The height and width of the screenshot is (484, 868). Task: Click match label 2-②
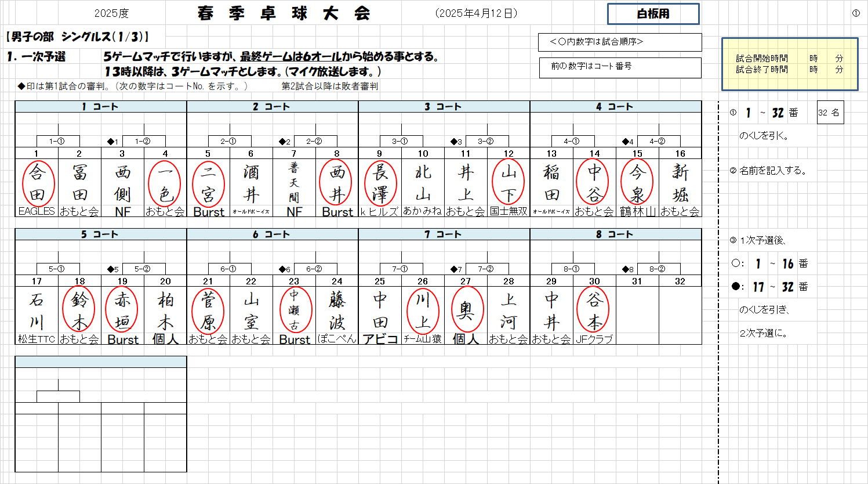point(315,141)
